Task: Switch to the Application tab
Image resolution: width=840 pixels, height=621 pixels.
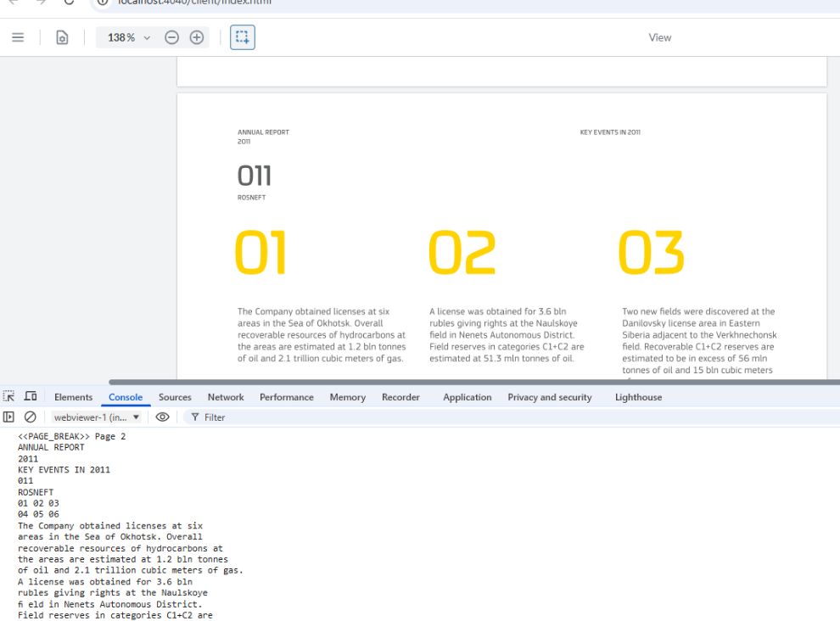Action: [x=468, y=397]
